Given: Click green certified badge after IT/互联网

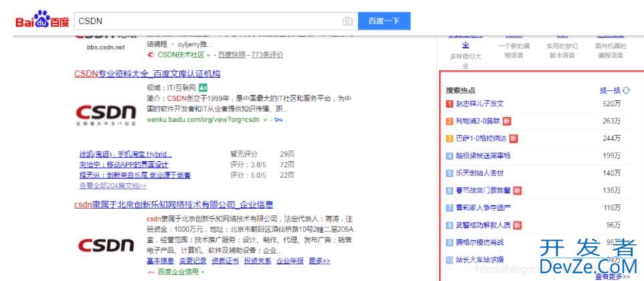Looking at the screenshot, I should pos(203,88).
